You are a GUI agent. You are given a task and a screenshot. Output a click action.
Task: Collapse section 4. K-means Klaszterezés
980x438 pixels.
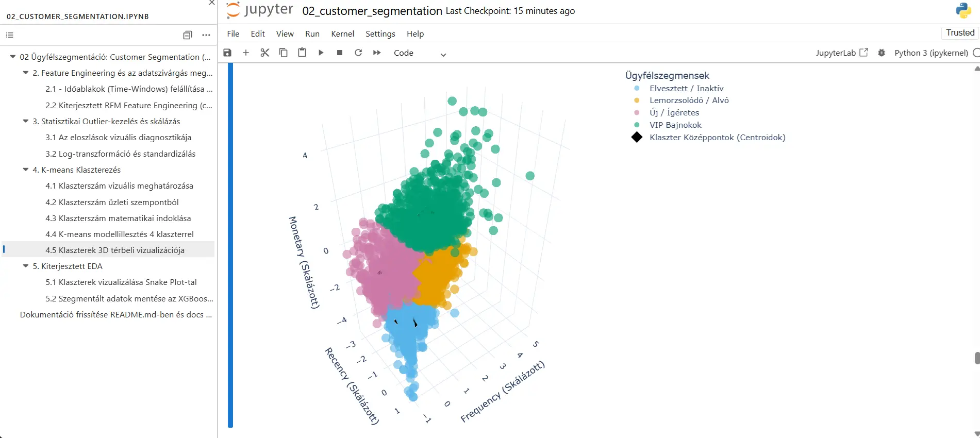[x=26, y=170]
